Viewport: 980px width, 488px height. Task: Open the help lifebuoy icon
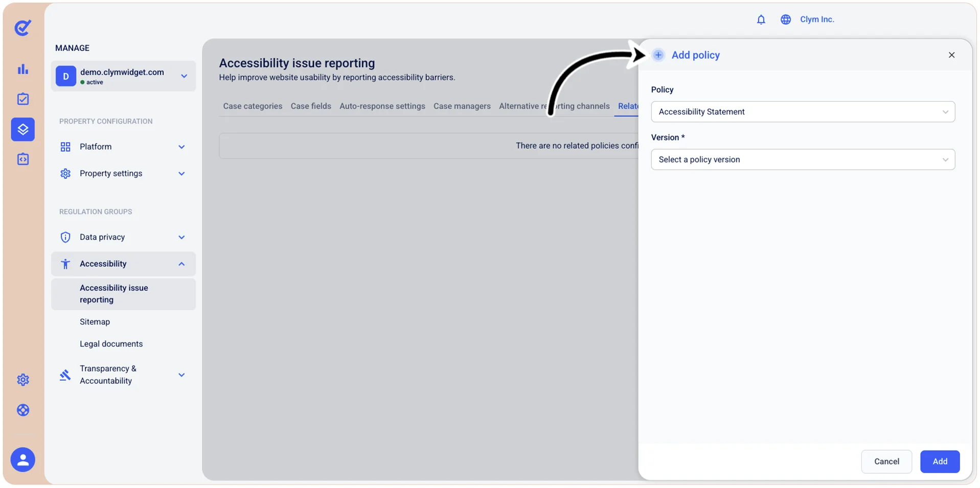[x=23, y=410]
